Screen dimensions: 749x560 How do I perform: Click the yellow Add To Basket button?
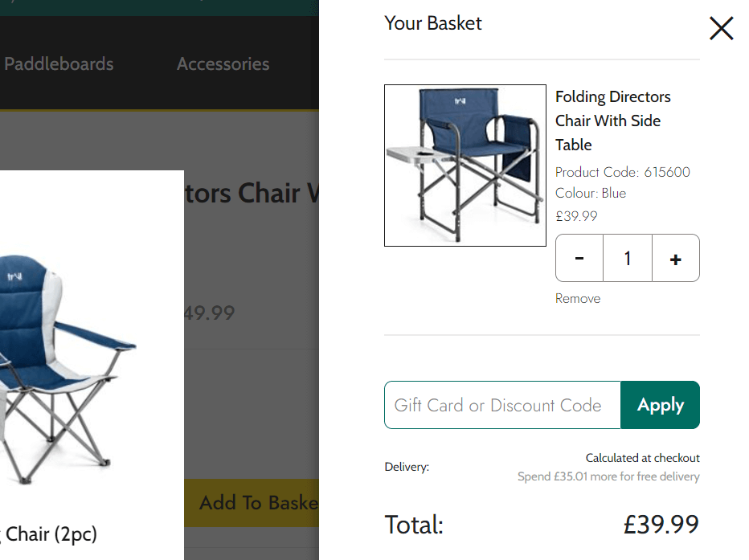[252, 503]
